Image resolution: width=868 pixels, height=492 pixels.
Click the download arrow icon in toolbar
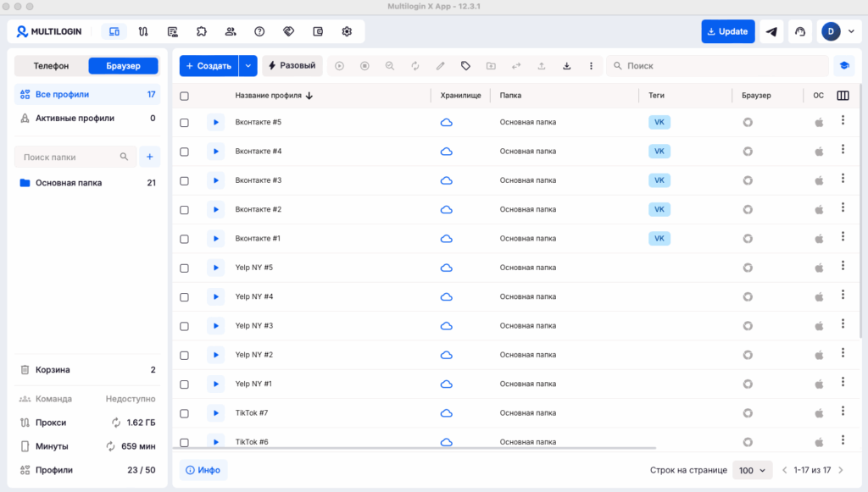tap(567, 66)
